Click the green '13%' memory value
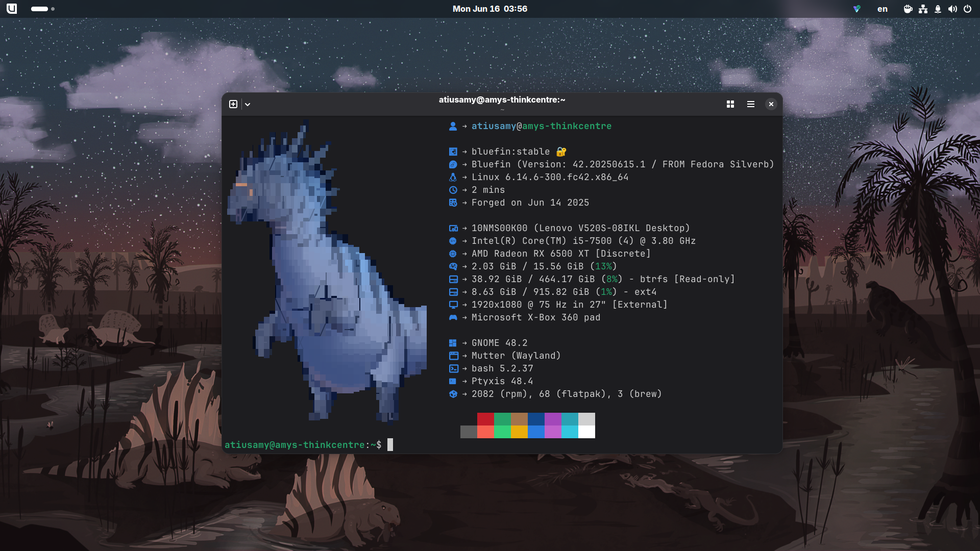 point(603,266)
